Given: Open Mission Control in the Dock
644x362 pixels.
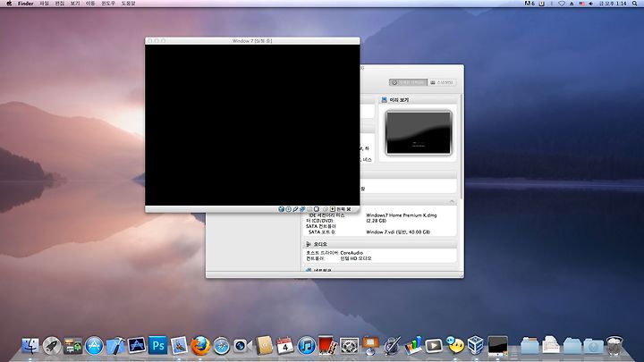Looking at the screenshot, I should (x=73, y=346).
